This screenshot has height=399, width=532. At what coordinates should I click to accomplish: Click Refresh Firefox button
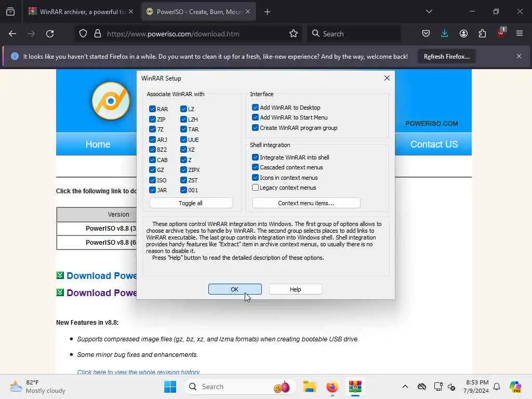pyautogui.click(x=446, y=56)
